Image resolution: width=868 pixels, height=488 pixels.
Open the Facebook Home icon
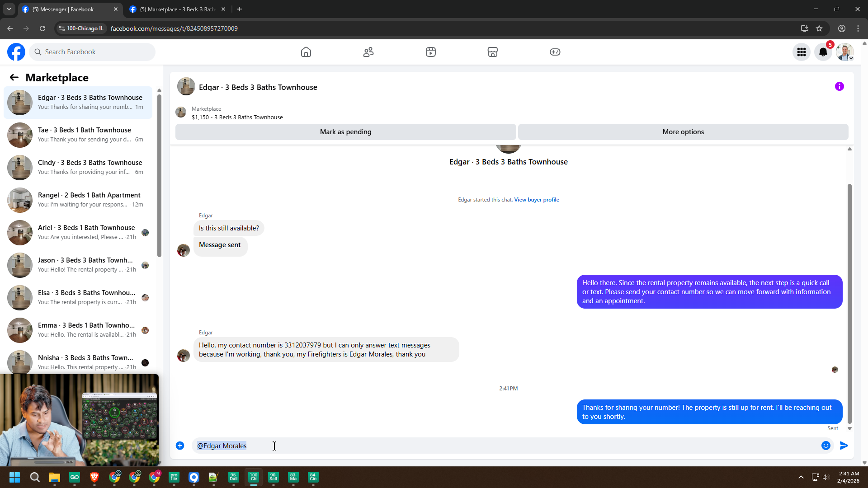(306, 52)
